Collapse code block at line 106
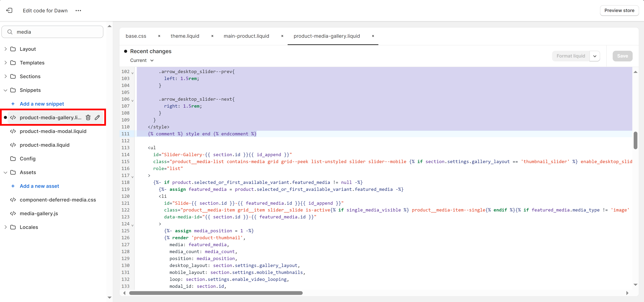Screen dimensions: 644x302 coord(133,100)
